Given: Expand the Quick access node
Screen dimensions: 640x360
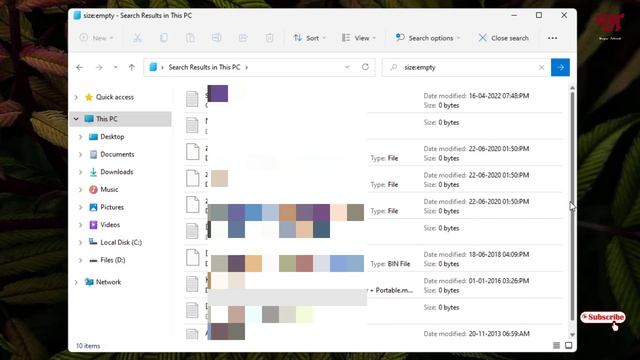Looking at the screenshot, I should click(76, 97).
